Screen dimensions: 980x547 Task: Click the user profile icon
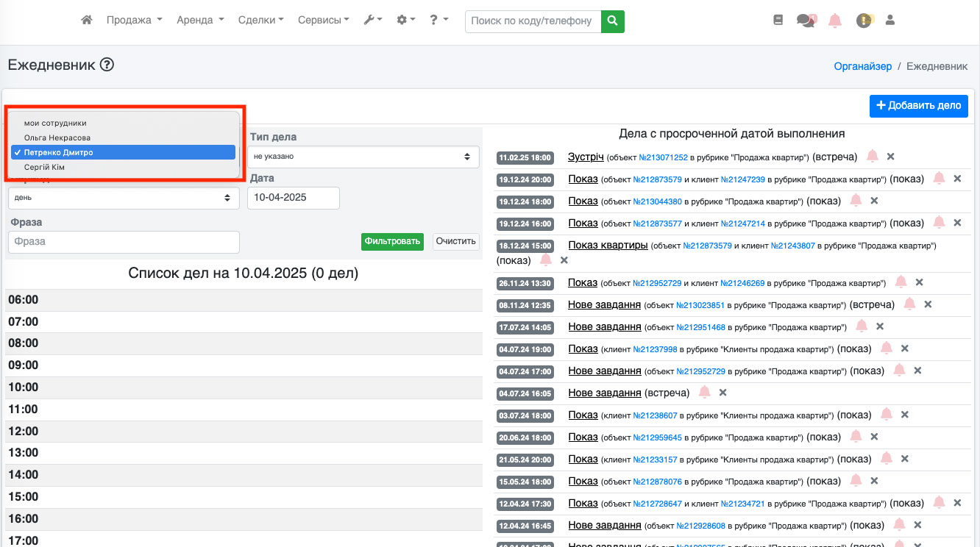tap(890, 21)
